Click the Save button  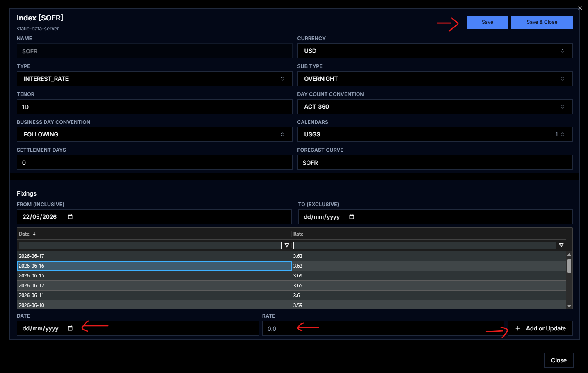click(x=487, y=22)
